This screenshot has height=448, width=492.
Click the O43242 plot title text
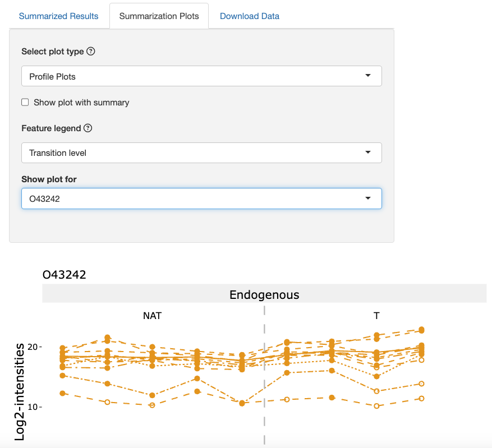point(64,275)
